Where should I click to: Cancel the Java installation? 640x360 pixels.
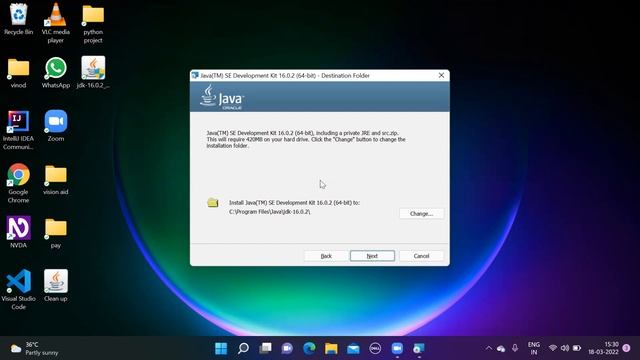(421, 256)
